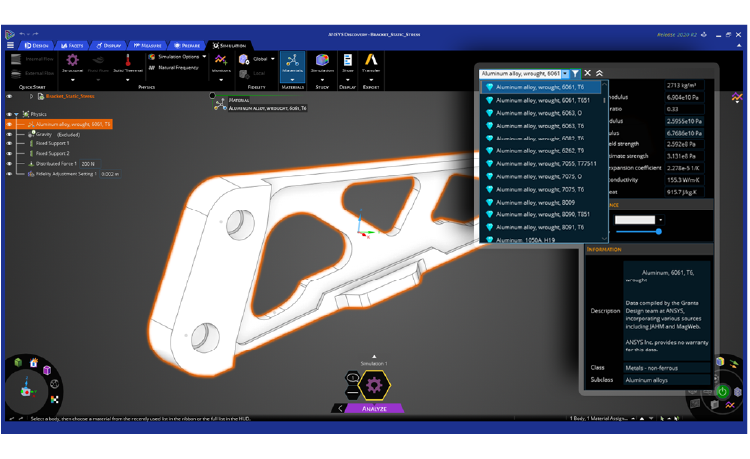Click the back chevron beside Analyze
Viewport: 750px width, 459px height.
[340, 408]
